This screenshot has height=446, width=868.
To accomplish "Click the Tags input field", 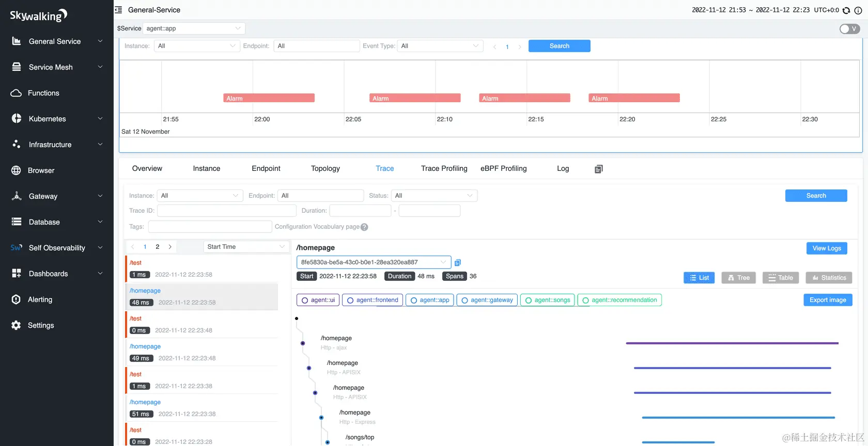I will point(210,227).
